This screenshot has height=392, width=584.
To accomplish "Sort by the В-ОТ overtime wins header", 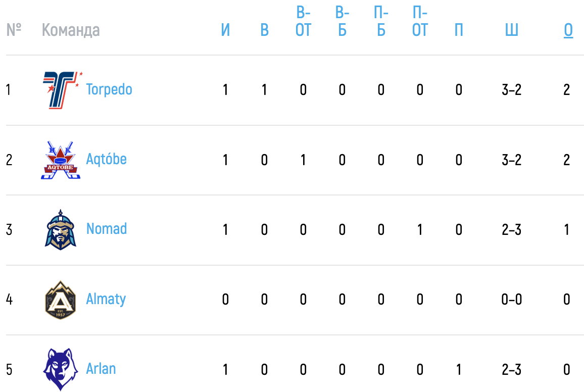I will tap(303, 22).
